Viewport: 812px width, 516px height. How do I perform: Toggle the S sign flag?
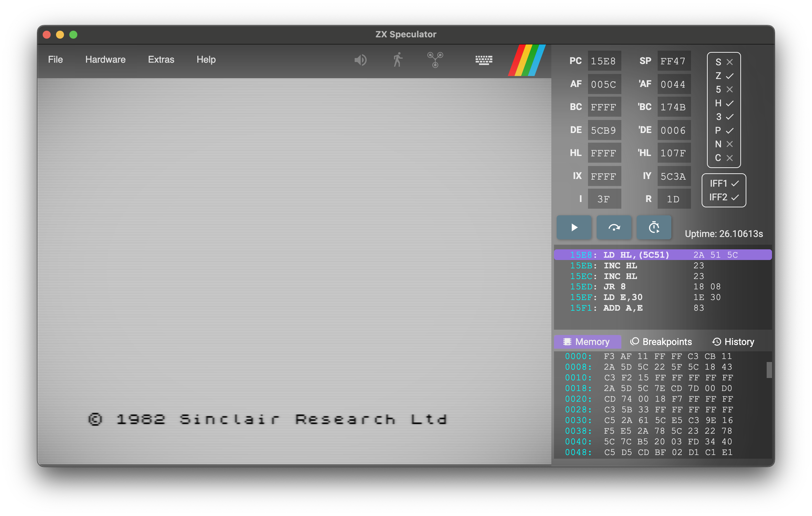tap(729, 62)
